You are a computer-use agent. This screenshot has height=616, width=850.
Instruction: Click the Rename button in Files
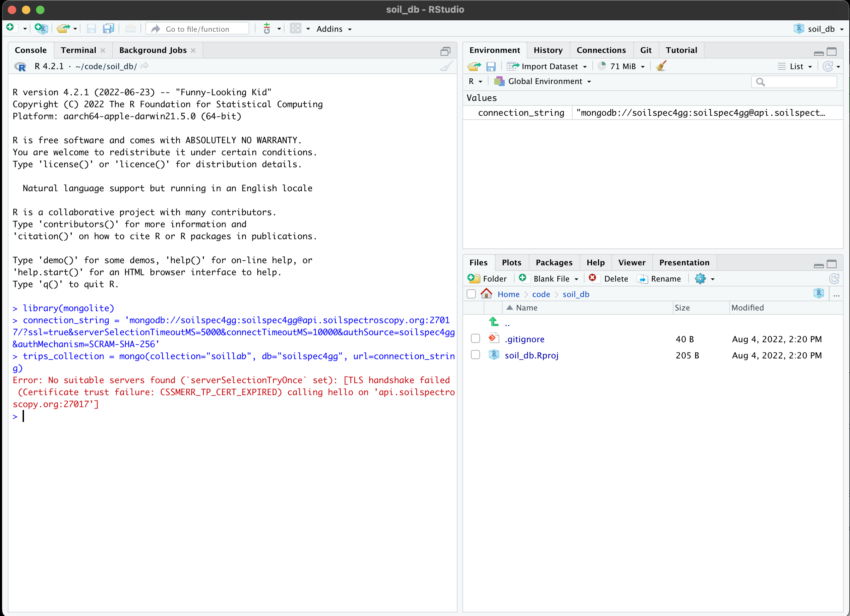(x=659, y=278)
